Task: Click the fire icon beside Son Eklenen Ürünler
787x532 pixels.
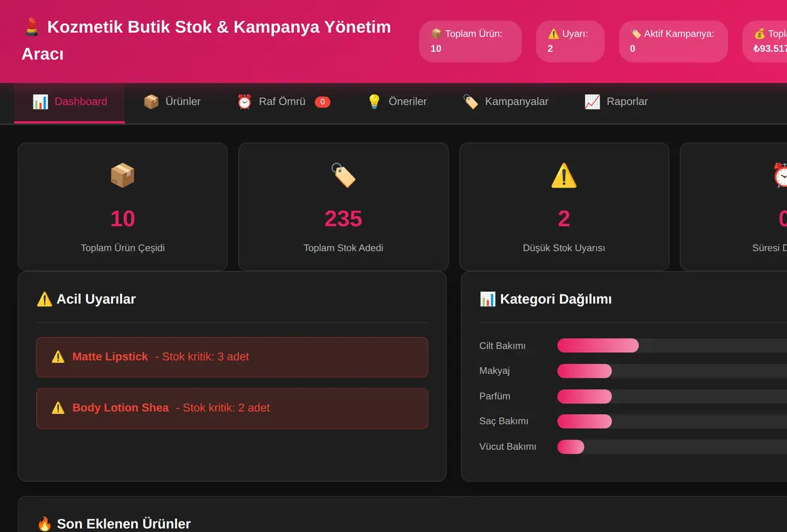Action: click(45, 524)
